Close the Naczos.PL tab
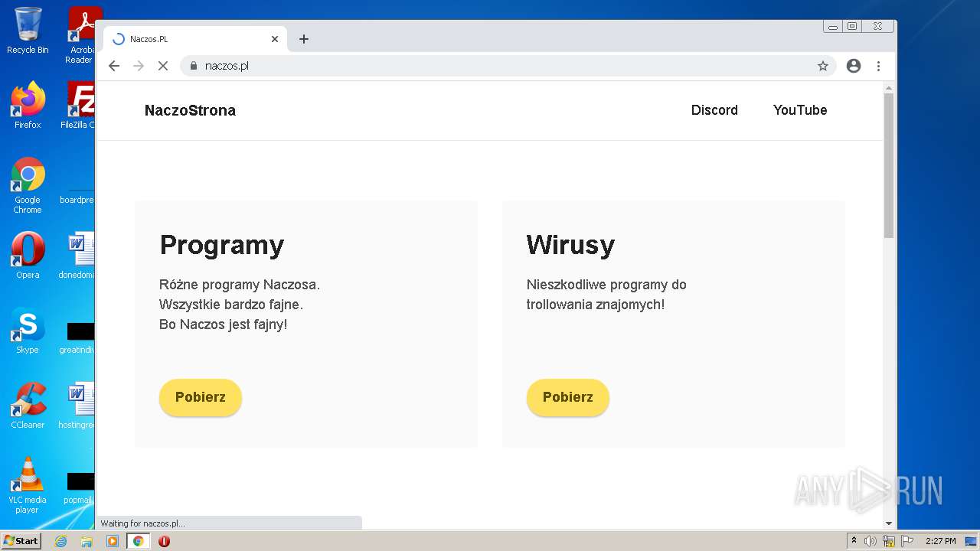The image size is (980, 551). (x=275, y=39)
